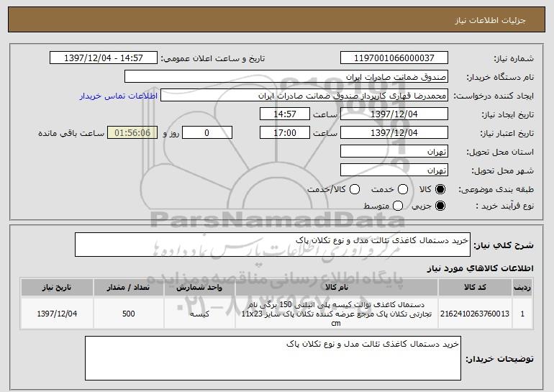Screen dimensions: 554x392
Task: Select the کالا/خدمت radio button
Action: (355, 189)
